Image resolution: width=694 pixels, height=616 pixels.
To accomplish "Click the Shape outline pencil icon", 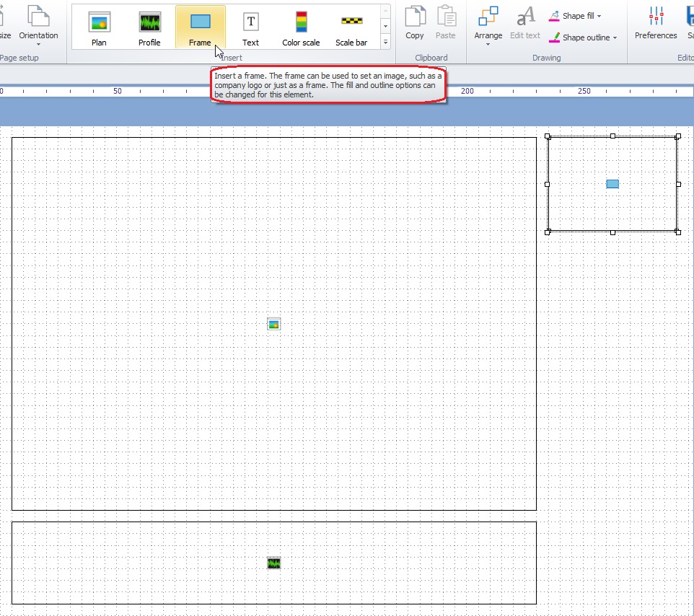I will (555, 37).
